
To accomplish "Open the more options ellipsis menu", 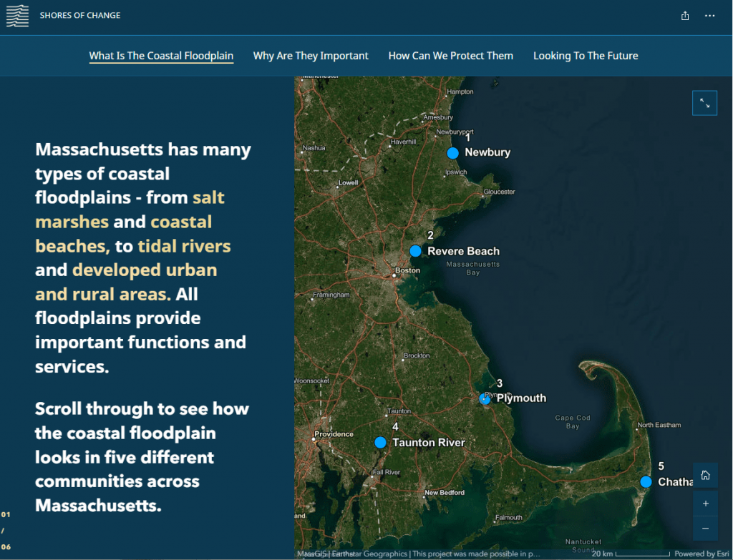I will click(x=709, y=16).
